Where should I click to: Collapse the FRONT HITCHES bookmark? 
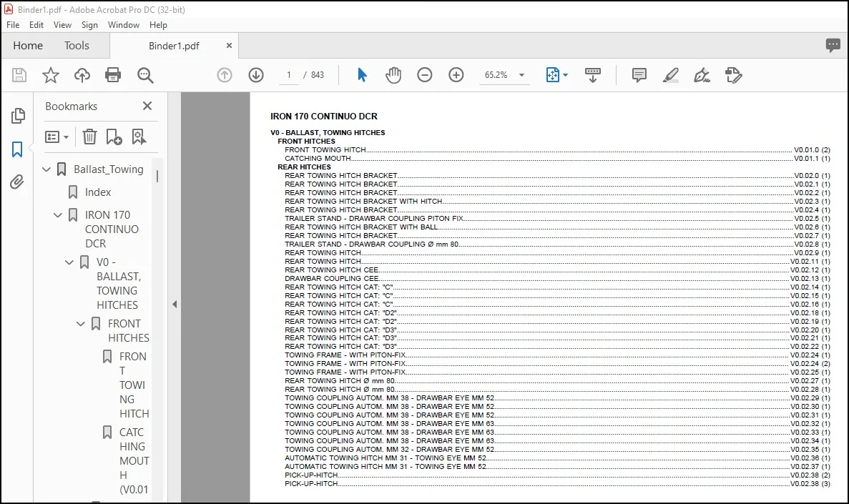tap(81, 324)
